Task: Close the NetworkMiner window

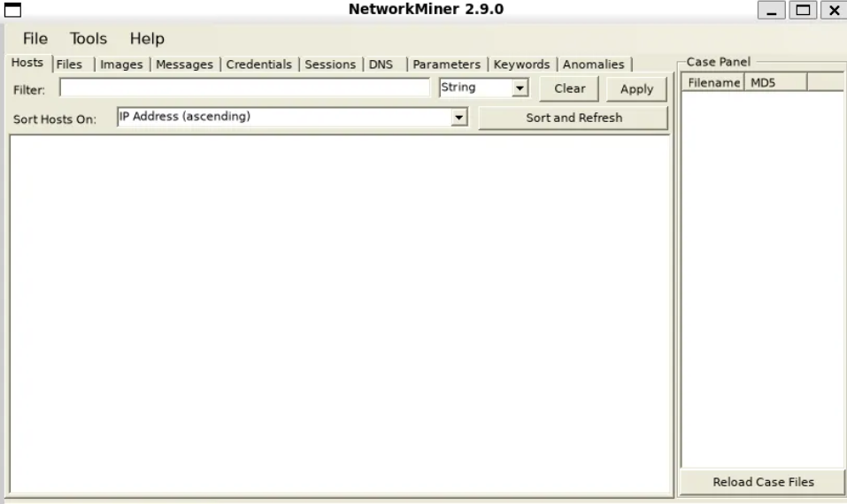Action: click(x=834, y=10)
